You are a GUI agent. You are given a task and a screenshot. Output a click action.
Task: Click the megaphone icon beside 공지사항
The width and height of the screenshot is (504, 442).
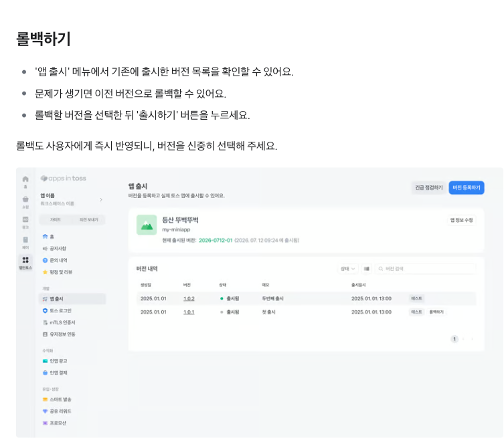(x=45, y=248)
